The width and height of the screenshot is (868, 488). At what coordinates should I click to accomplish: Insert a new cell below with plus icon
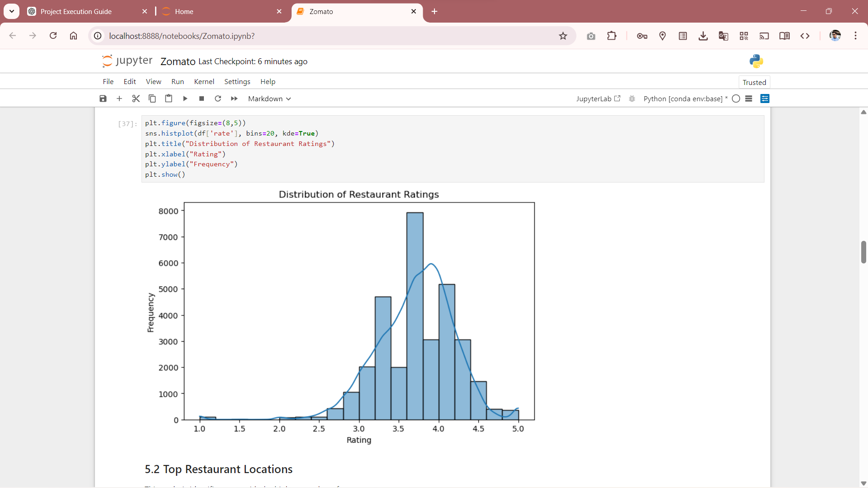click(119, 99)
